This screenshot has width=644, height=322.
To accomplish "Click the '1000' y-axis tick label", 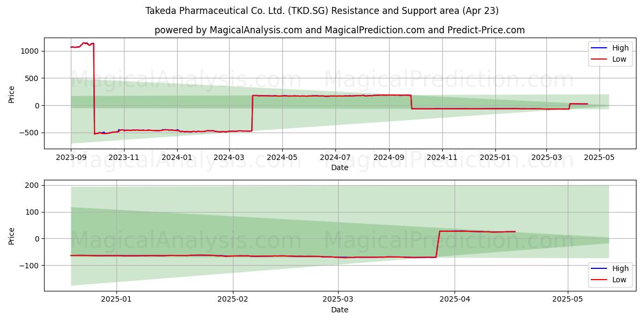I will click(x=31, y=52).
